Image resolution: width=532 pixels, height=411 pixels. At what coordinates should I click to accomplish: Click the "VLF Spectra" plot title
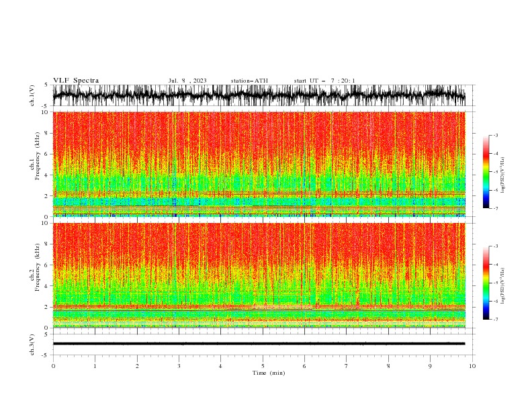tap(76, 81)
